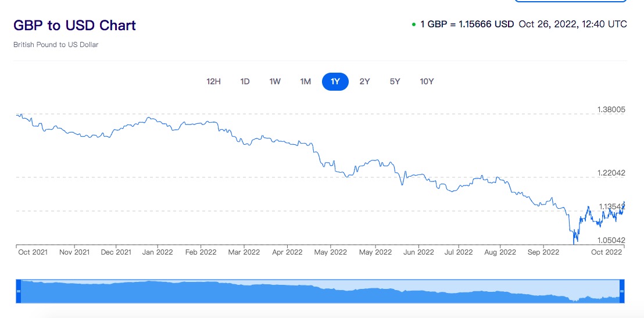644x318 pixels.
Task: Click right handle of range navigator
Action: (622, 291)
